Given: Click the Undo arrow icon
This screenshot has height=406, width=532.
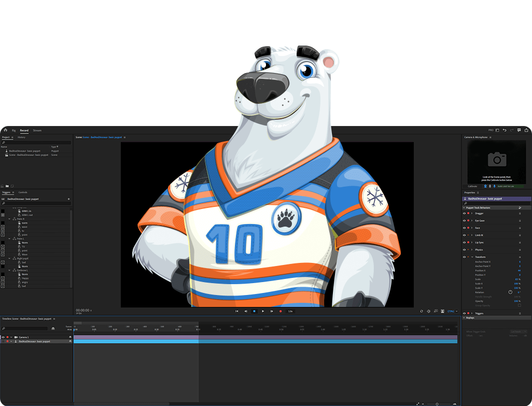Looking at the screenshot, I should click(x=505, y=130).
